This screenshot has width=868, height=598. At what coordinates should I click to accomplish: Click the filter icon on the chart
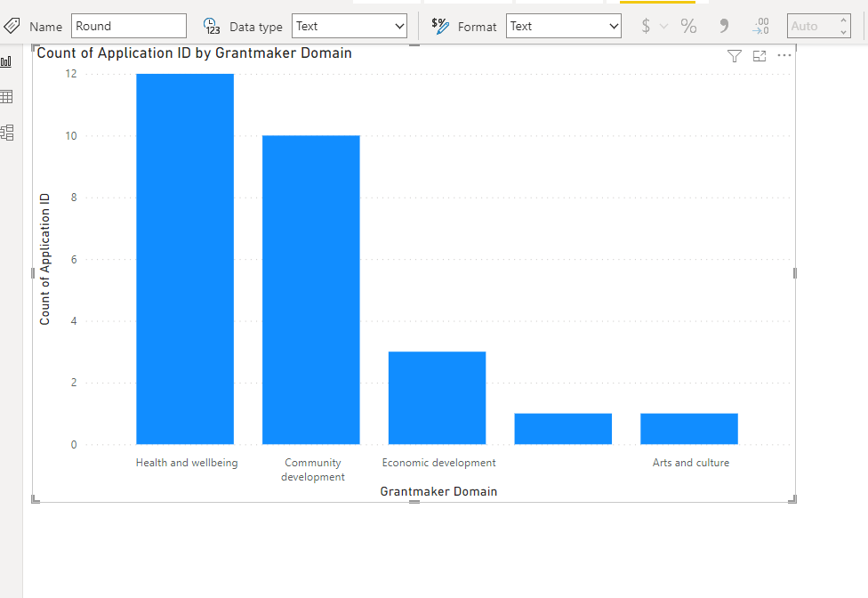coord(734,56)
